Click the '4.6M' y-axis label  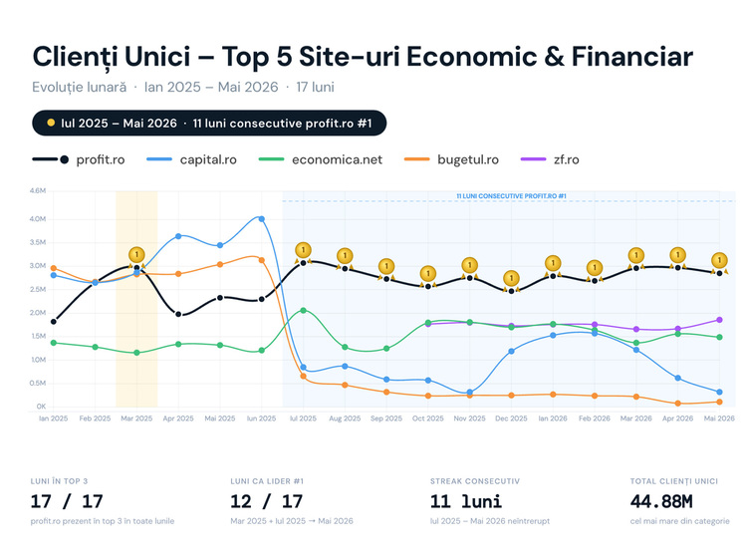coord(38,190)
